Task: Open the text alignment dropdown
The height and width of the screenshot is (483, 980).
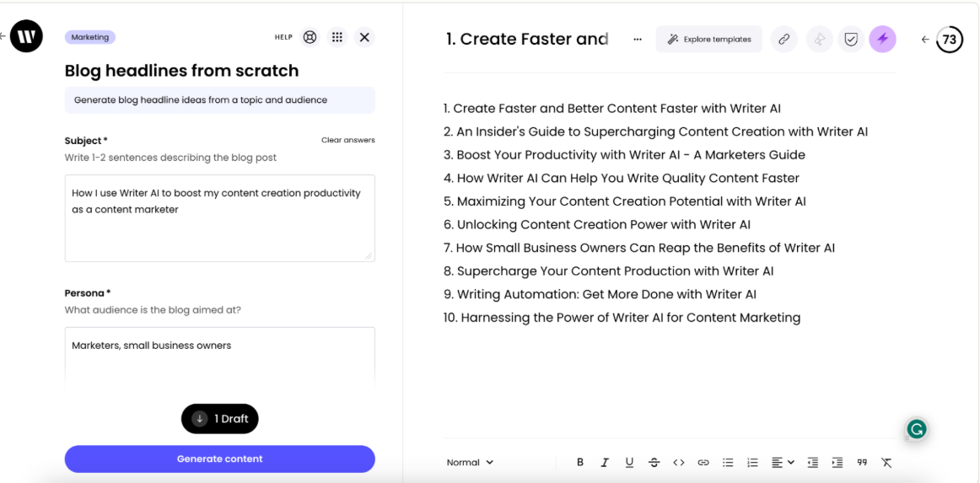Action: pos(783,463)
